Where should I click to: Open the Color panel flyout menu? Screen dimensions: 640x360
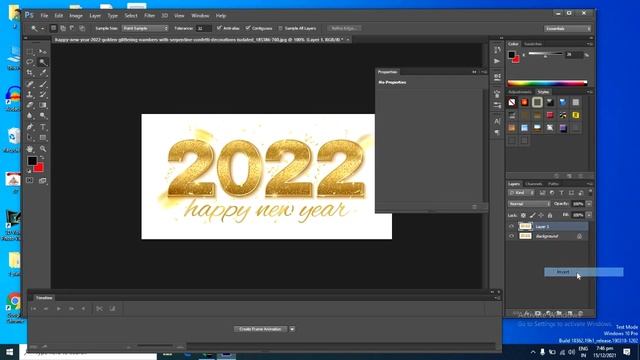[589, 44]
